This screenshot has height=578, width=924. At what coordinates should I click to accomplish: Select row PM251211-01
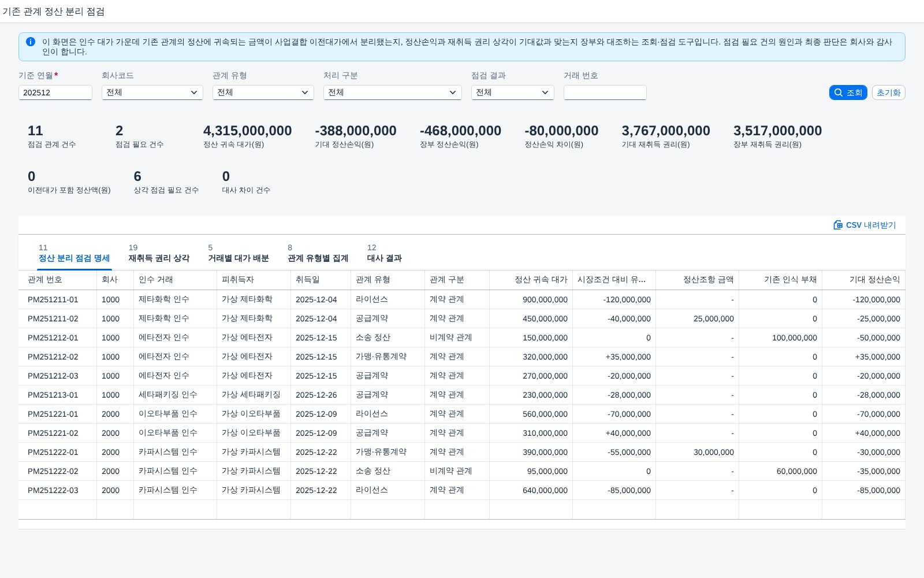point(461,299)
